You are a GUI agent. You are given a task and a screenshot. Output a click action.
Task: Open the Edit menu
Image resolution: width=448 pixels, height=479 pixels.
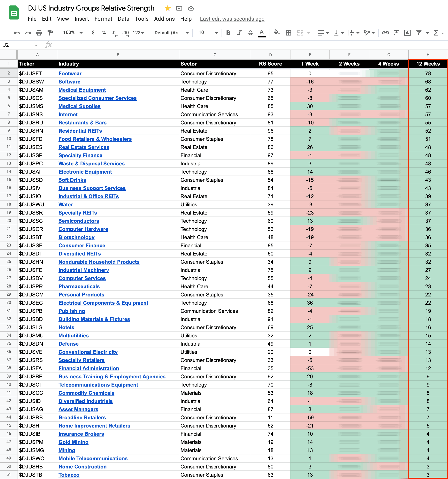click(x=47, y=19)
